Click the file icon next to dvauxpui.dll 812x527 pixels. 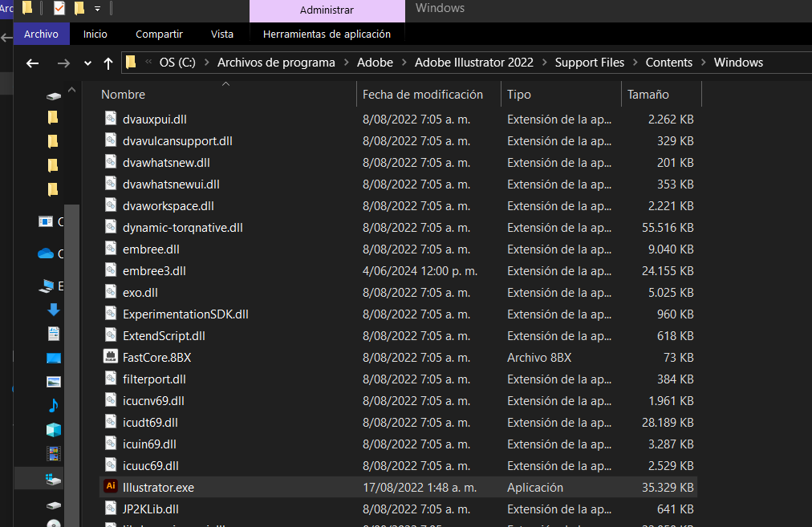[x=110, y=119]
